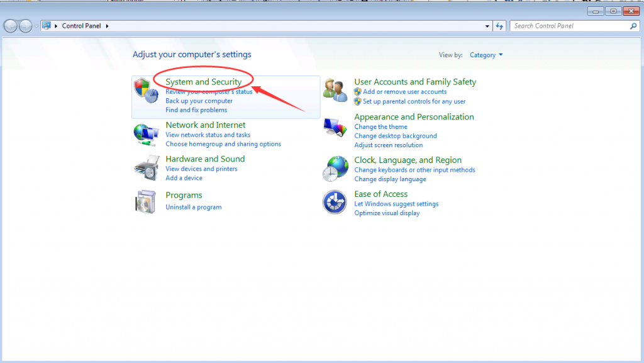The width and height of the screenshot is (644, 363).
Task: Open the Programs disc box icon
Action: click(145, 201)
